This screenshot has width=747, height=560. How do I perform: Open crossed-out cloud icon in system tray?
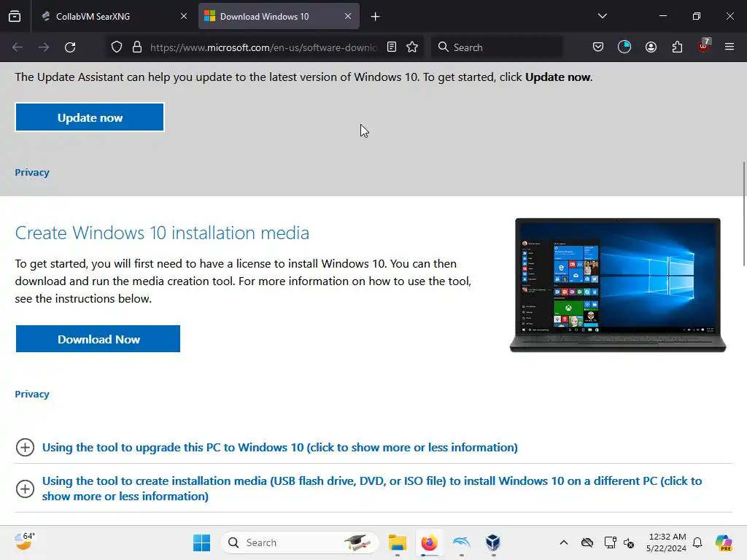coord(587,542)
